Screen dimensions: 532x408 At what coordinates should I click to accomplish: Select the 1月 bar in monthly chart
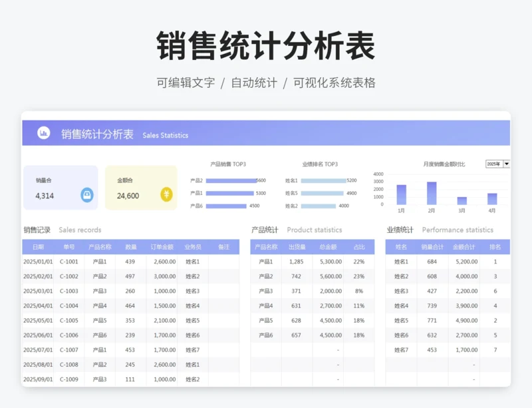click(402, 194)
